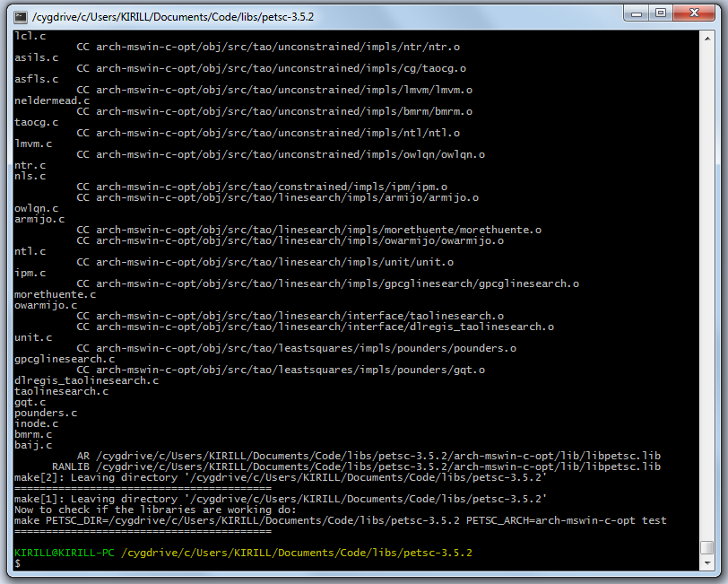Click the 'lmvm.c' output line

[33, 144]
